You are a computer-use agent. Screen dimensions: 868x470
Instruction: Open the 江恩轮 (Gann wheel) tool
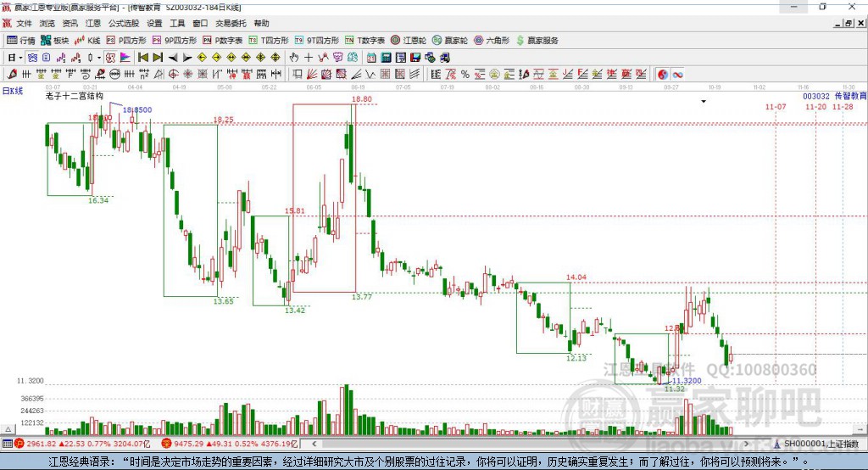(409, 41)
